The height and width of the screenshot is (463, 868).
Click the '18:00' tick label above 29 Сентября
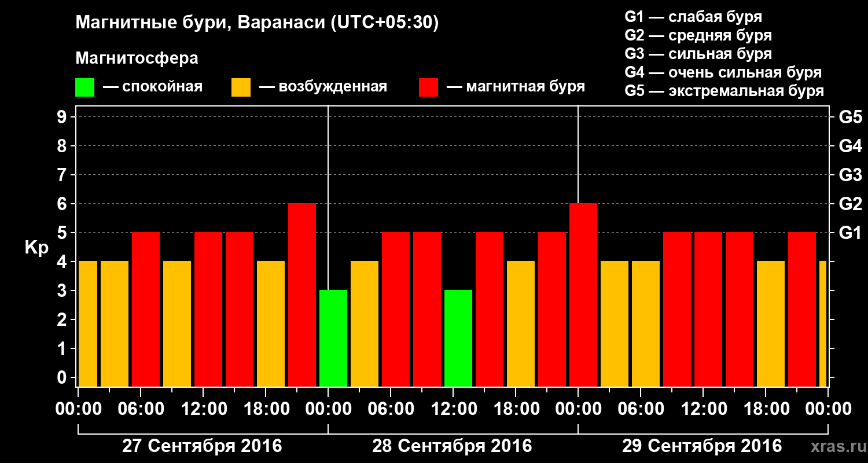tap(766, 409)
